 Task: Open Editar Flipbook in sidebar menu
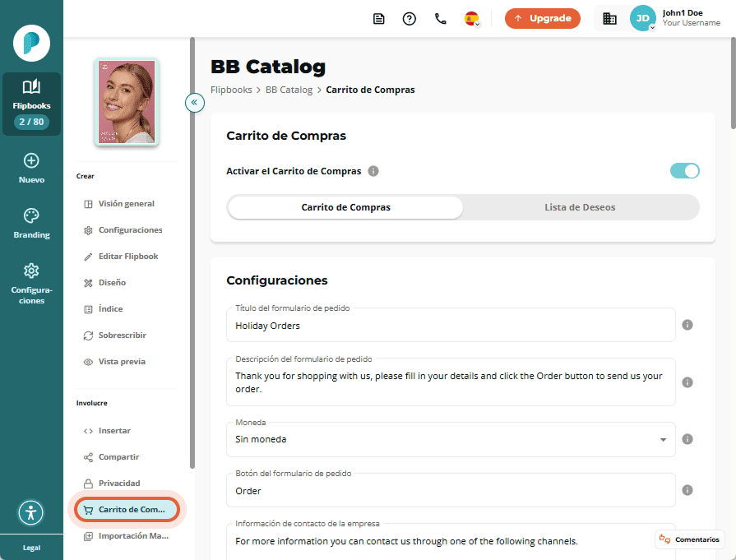point(127,257)
